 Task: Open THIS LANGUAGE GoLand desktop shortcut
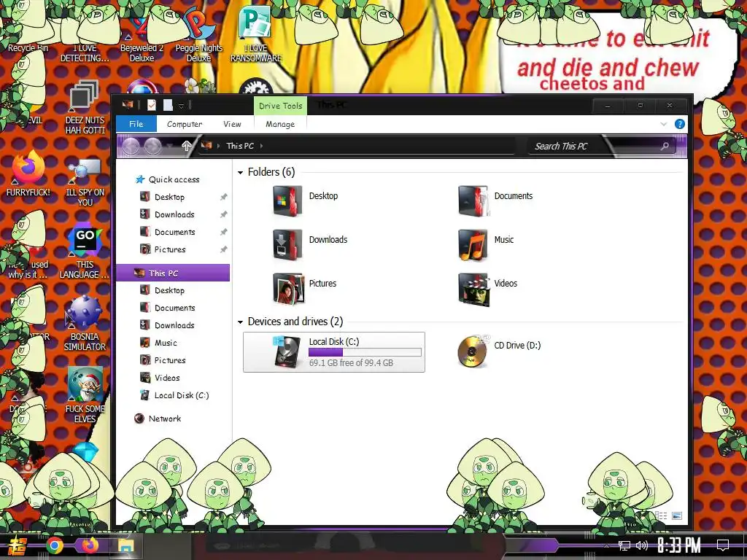(85, 252)
